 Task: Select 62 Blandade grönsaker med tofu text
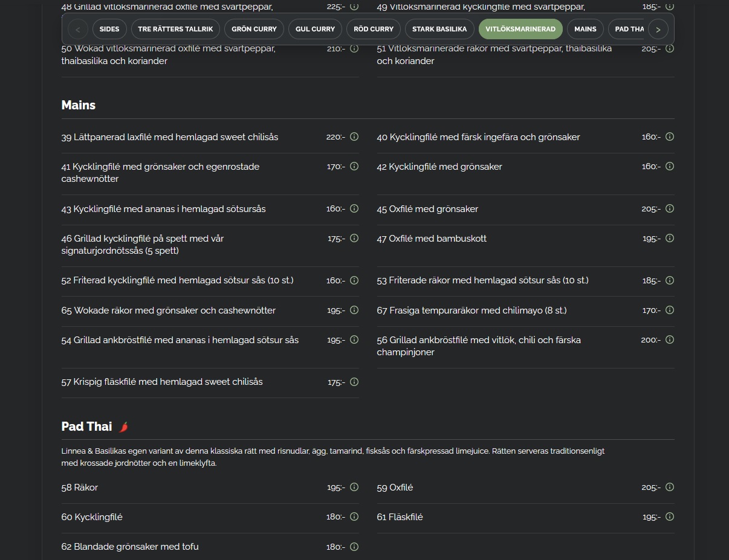coord(130,547)
